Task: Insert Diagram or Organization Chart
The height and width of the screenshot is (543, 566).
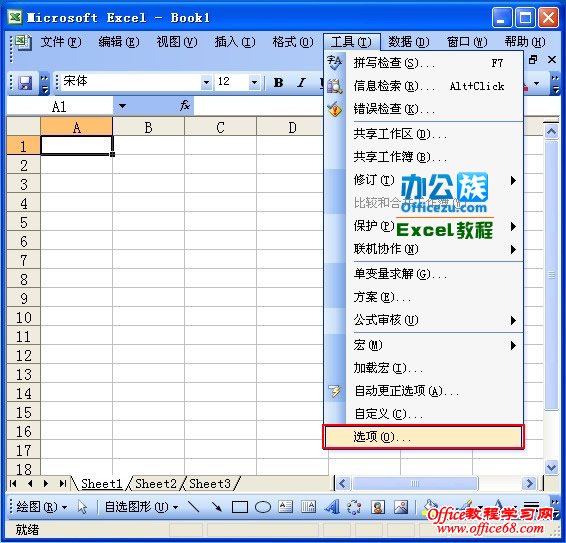Action: [354, 507]
